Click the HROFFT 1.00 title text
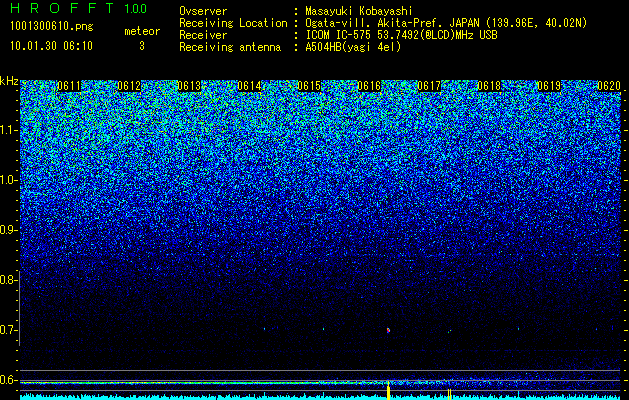 79,8
